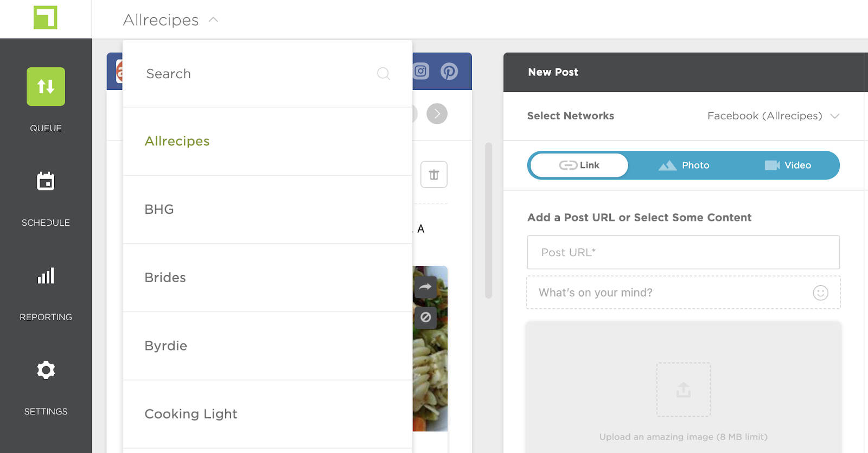
Task: Select the Link post type
Action: pyautogui.click(x=579, y=165)
